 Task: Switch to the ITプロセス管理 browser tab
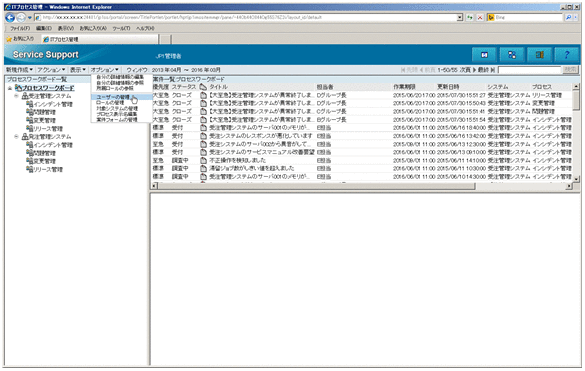[x=99, y=39]
